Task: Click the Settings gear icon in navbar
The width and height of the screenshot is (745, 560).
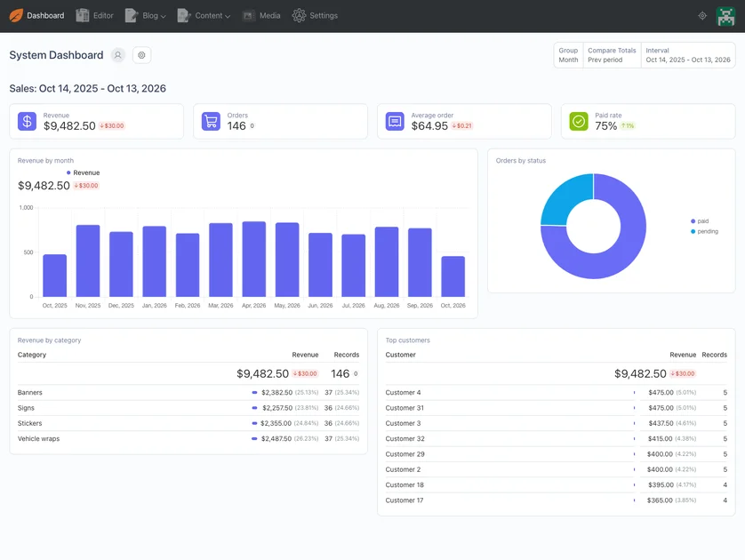Action: tap(299, 16)
